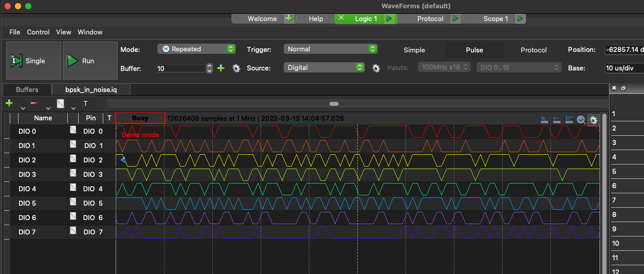The image size is (644, 274).
Task: Select the DIO 7 signal name
Action: click(27, 232)
